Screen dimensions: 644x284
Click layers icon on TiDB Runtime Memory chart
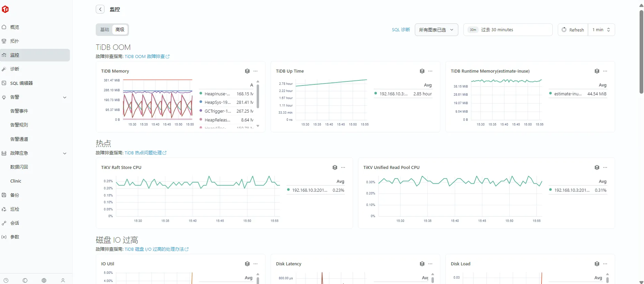[x=597, y=71]
